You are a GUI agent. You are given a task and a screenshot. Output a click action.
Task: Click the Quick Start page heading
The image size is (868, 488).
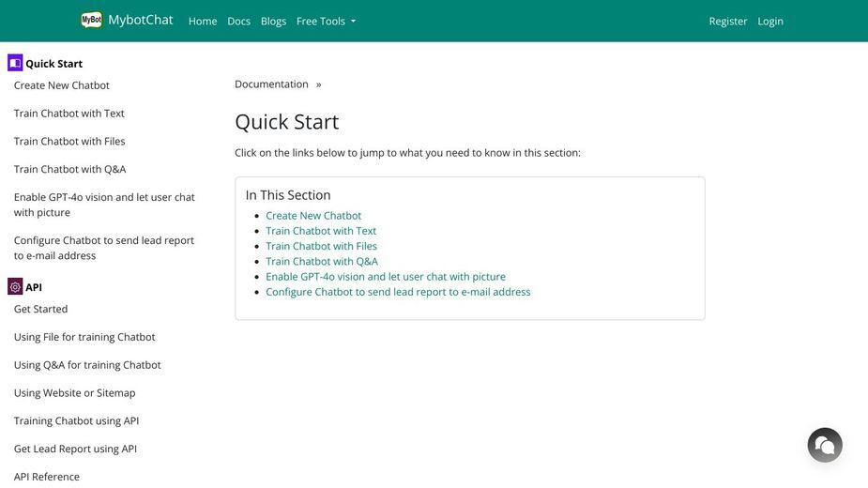[287, 122]
